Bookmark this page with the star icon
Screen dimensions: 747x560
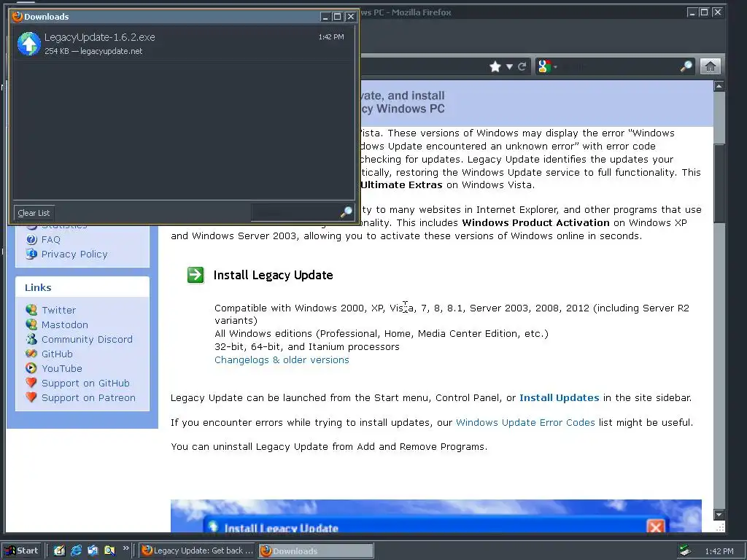tap(495, 66)
